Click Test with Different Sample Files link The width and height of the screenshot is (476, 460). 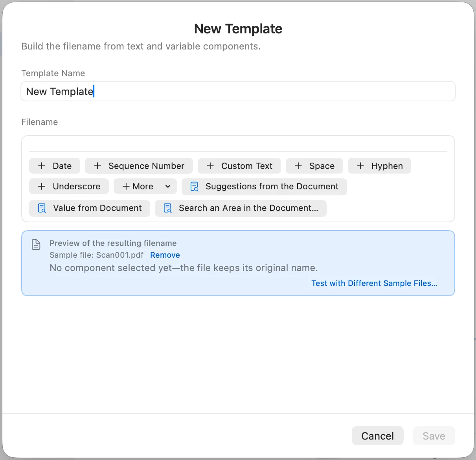coord(374,283)
